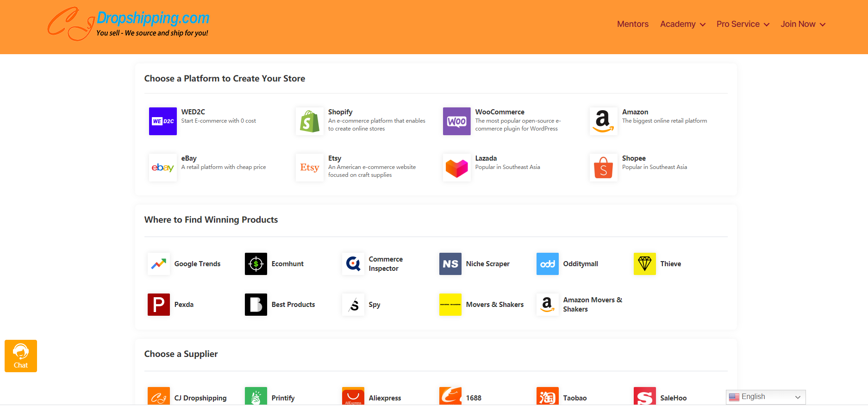Open the Ecomhunt target icon
Viewport: 868px width, 406px height.
[256, 264]
